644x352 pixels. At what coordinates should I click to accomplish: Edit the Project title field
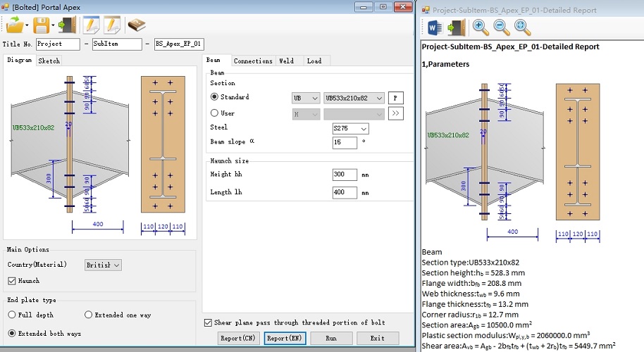[x=58, y=44]
